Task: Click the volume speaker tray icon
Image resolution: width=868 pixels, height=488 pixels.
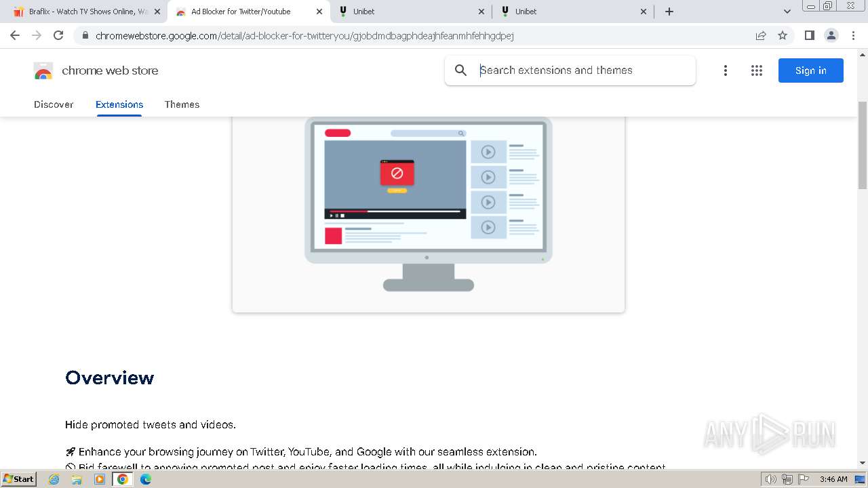Action: (771, 479)
